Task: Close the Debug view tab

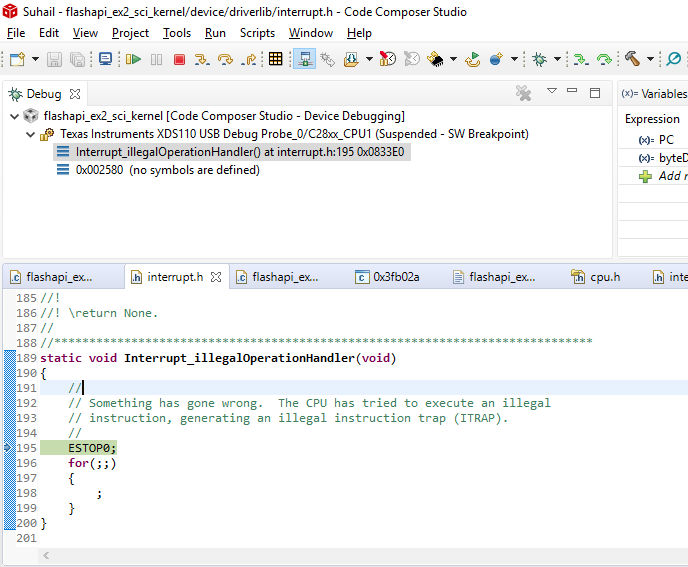Action: pos(75,94)
